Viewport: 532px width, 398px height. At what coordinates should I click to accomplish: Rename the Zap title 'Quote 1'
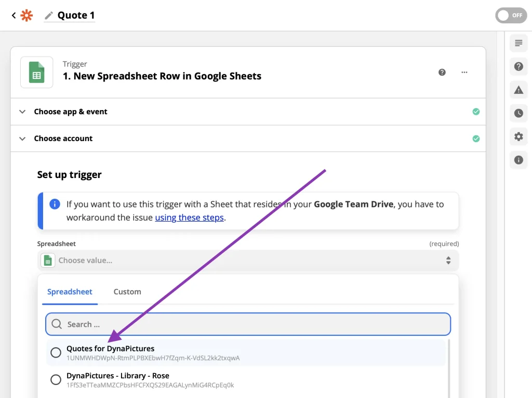point(76,15)
